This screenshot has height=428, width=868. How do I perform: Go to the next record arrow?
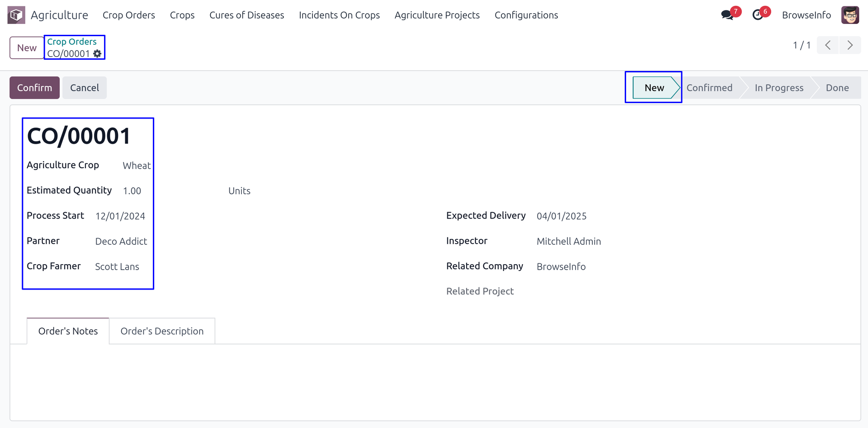tap(850, 45)
